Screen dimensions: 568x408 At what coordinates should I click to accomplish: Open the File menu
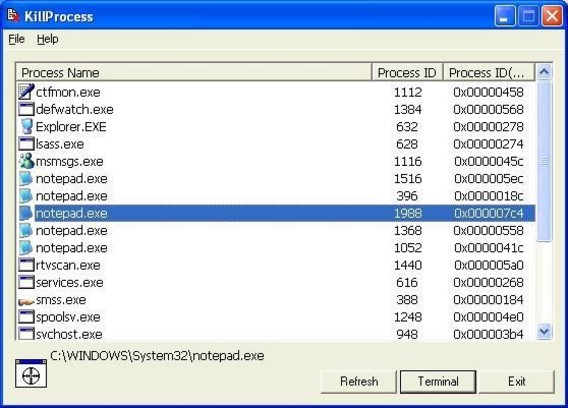[x=16, y=39]
